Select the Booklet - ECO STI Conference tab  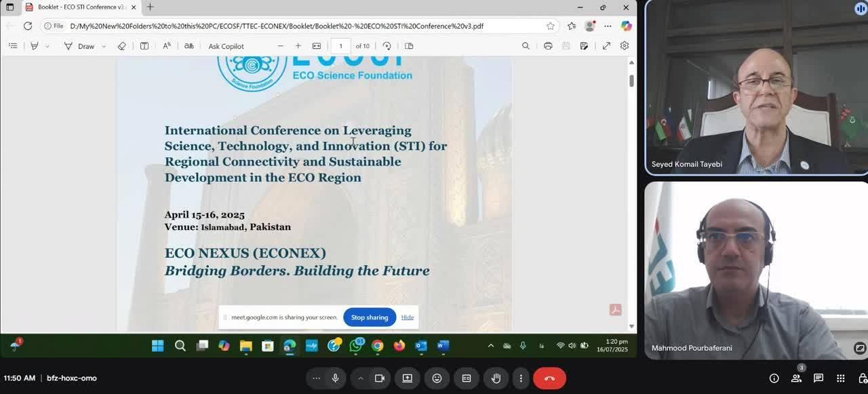coord(78,7)
